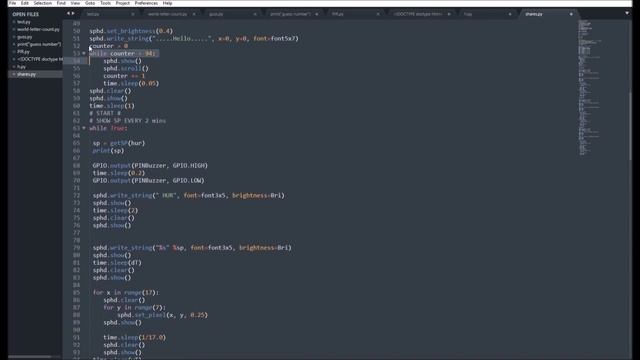Collapse the while counter block at line 53
The width and height of the screenshot is (640, 360).
(x=84, y=53)
